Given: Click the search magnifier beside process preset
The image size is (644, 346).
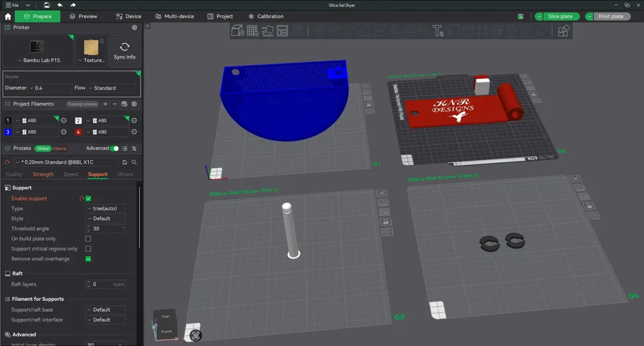Looking at the screenshot, I should point(134,162).
